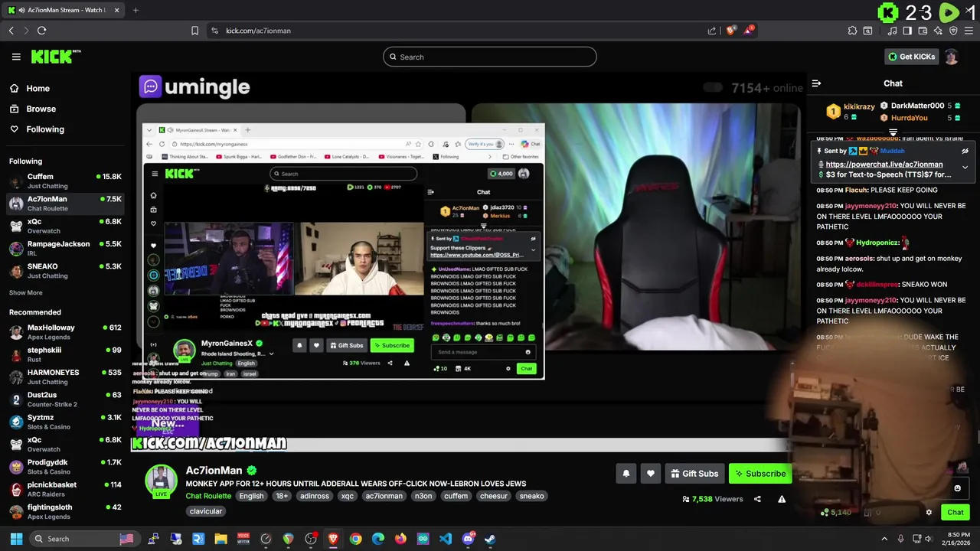Open user profile avatar menu

[x=952, y=57]
